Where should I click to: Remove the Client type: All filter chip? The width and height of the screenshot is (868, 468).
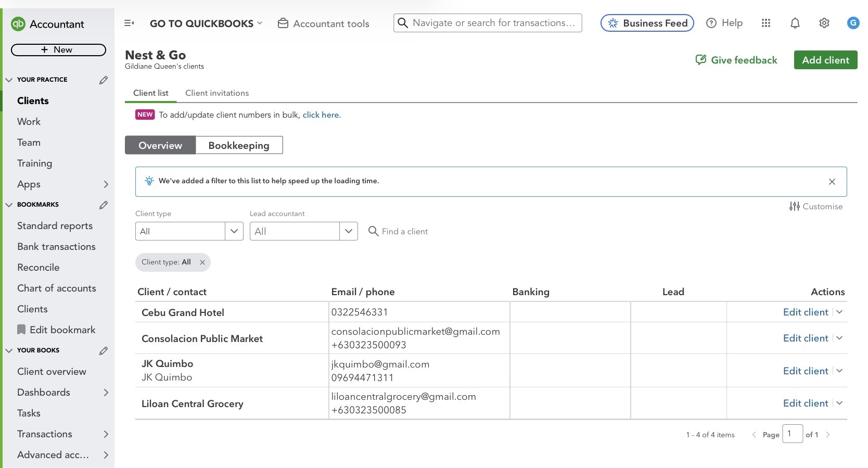202,262
